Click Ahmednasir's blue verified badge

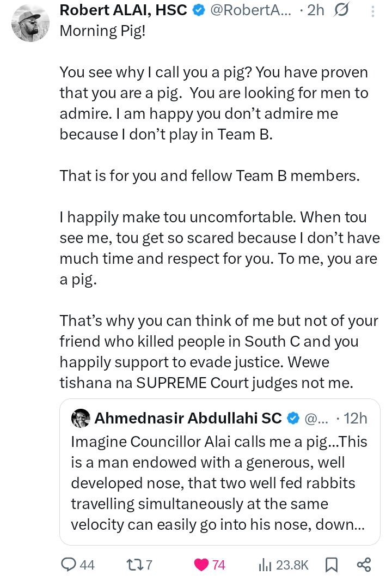coord(293,418)
